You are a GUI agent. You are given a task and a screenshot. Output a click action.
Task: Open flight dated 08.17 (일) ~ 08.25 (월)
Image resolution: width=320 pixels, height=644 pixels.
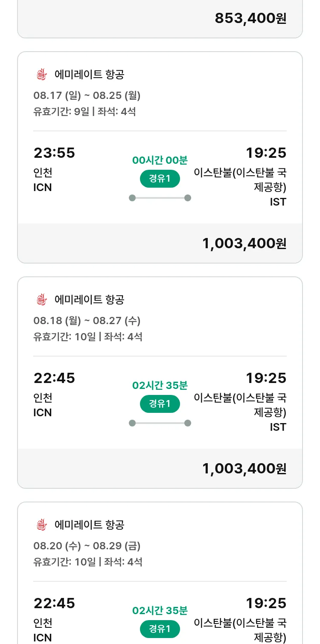(87, 96)
